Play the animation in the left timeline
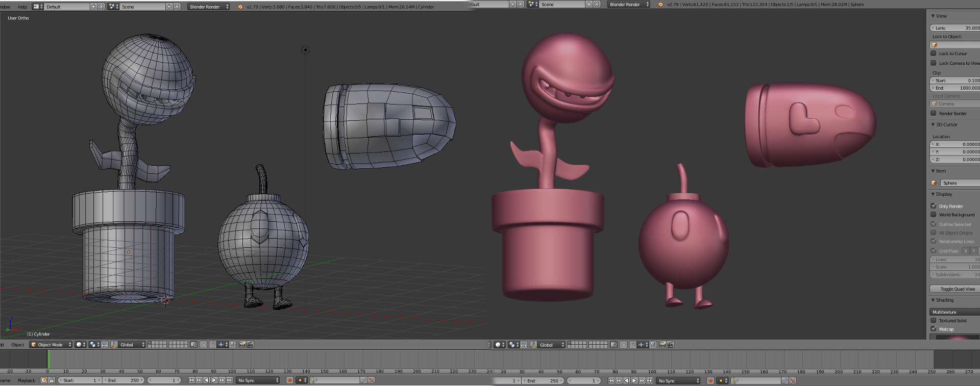Image resolution: width=980 pixels, height=386 pixels. (214, 380)
